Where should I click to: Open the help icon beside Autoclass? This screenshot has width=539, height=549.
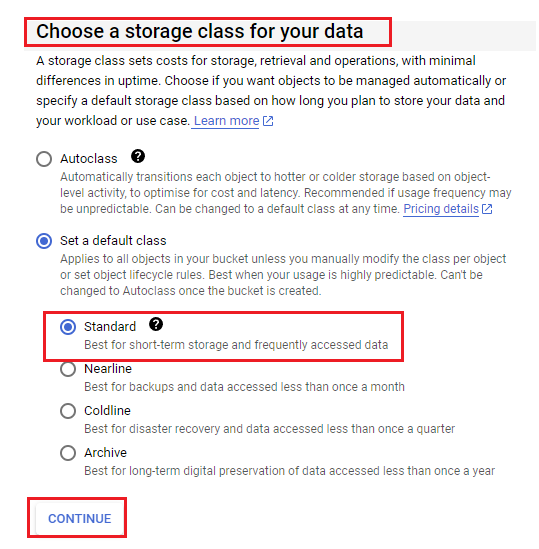click(x=138, y=156)
